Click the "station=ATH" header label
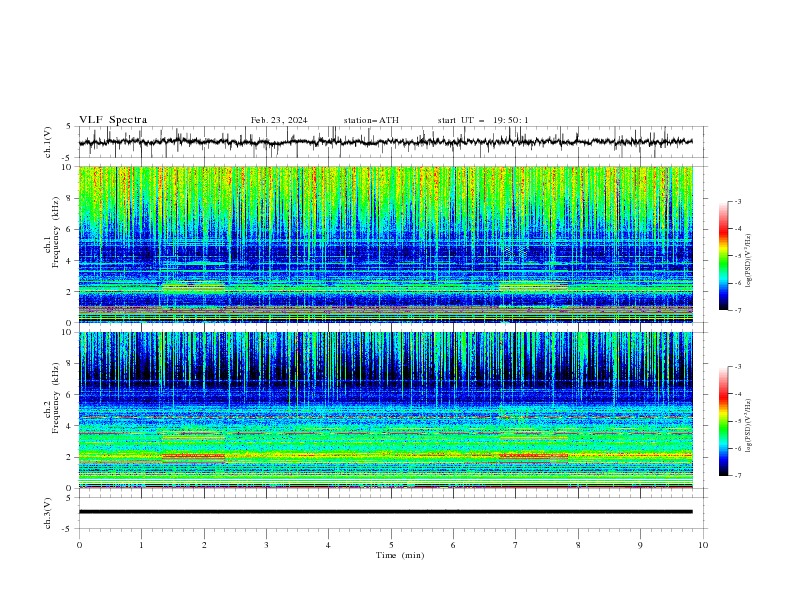792x612 pixels. point(371,120)
